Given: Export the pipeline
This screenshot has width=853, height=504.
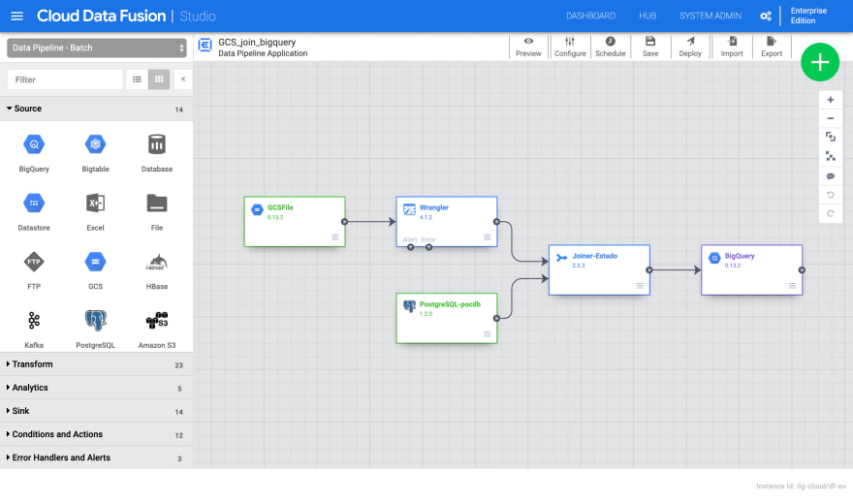Looking at the screenshot, I should coord(772,47).
